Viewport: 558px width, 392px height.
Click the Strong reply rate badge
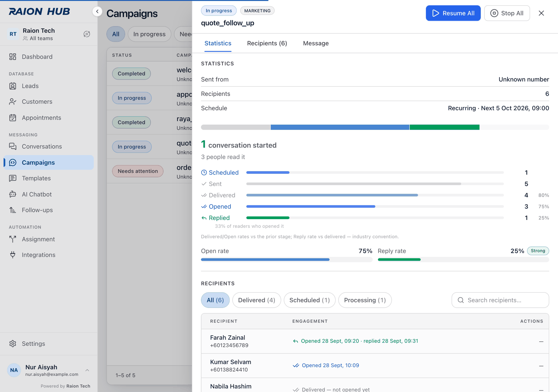538,251
